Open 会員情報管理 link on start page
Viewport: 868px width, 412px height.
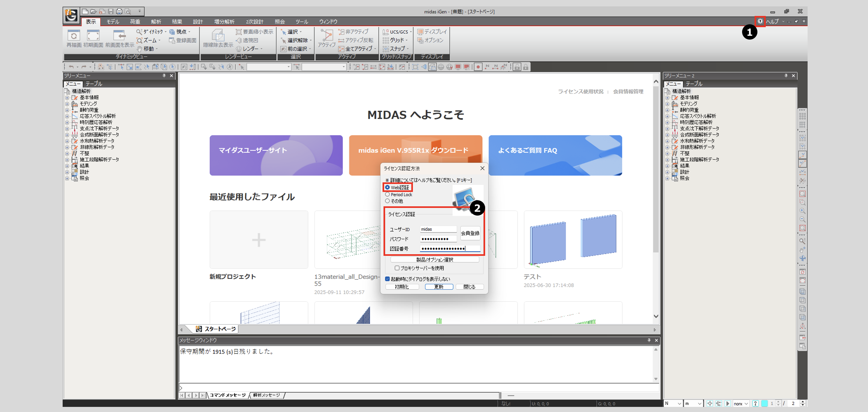[x=628, y=92]
